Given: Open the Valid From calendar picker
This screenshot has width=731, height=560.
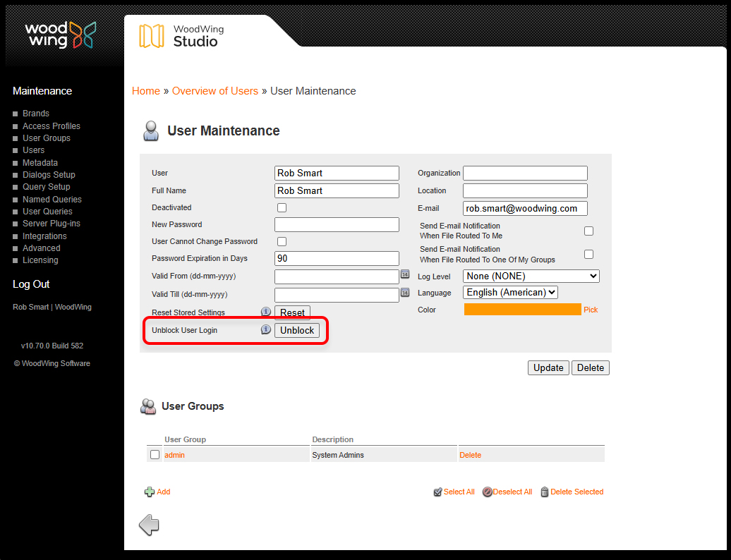Looking at the screenshot, I should pyautogui.click(x=405, y=274).
